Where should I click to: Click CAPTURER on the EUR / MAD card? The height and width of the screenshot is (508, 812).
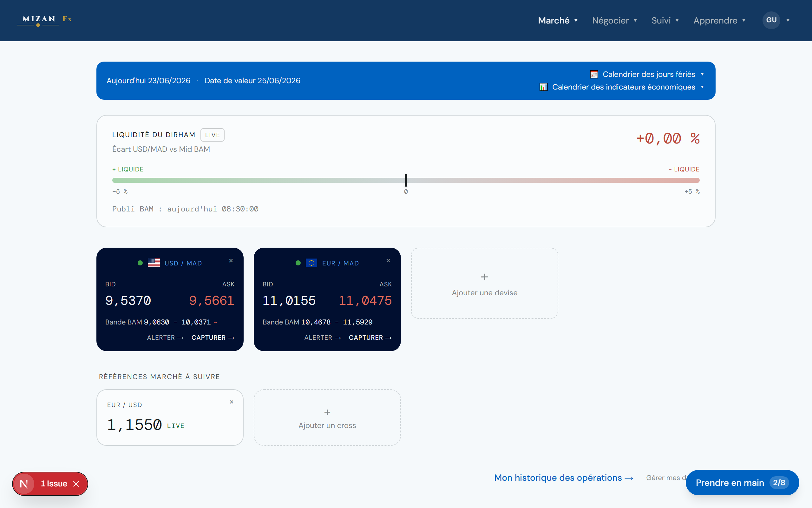tap(370, 338)
